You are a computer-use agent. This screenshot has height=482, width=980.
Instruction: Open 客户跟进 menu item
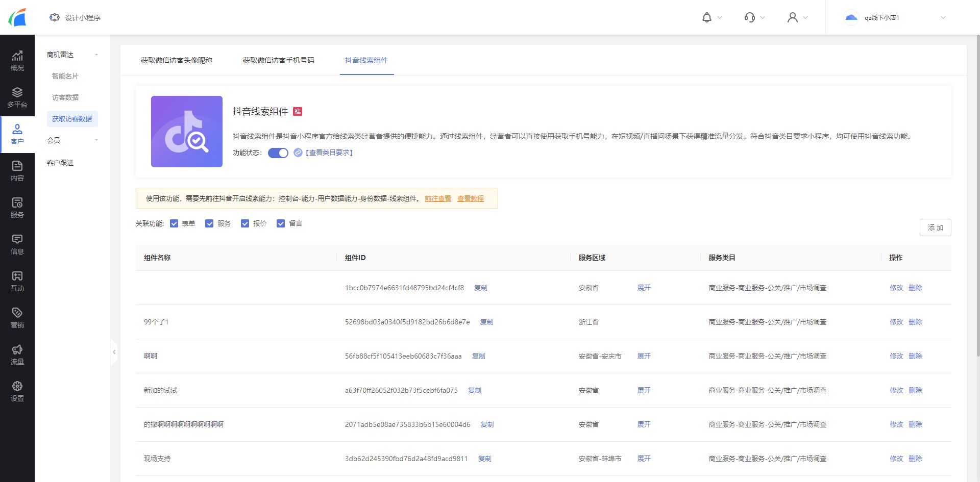coord(60,163)
